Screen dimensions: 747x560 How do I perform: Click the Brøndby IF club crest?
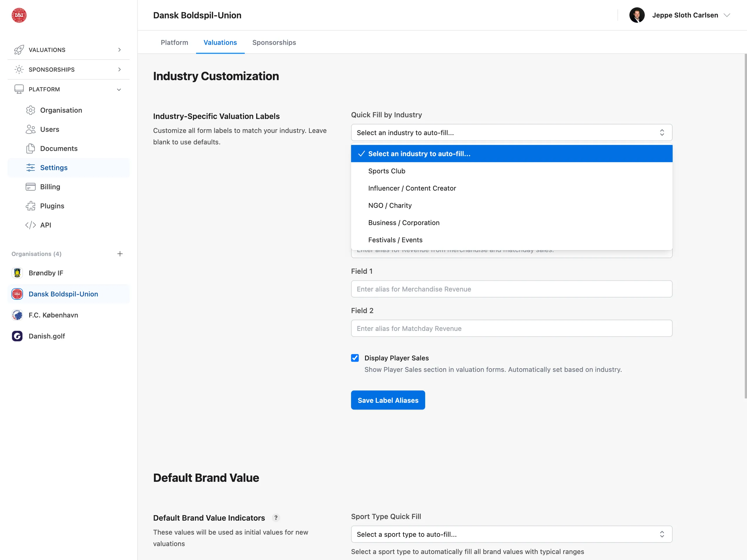[x=17, y=273]
